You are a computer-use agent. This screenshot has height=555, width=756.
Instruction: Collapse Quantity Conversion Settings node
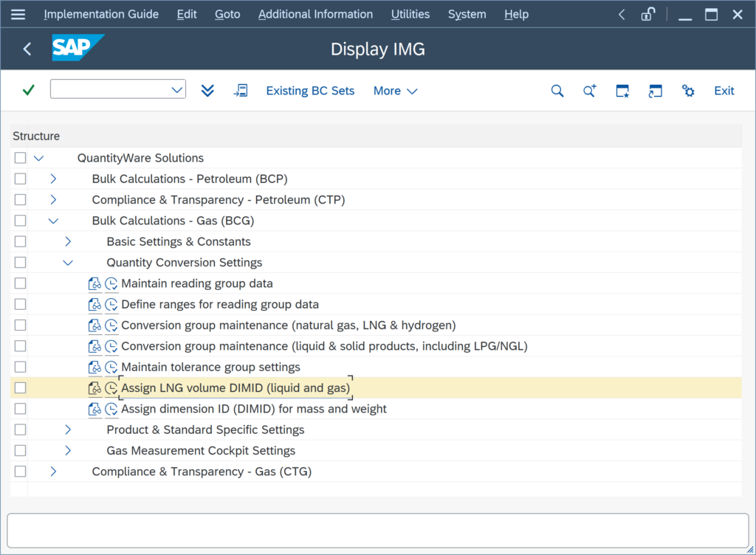(x=68, y=263)
